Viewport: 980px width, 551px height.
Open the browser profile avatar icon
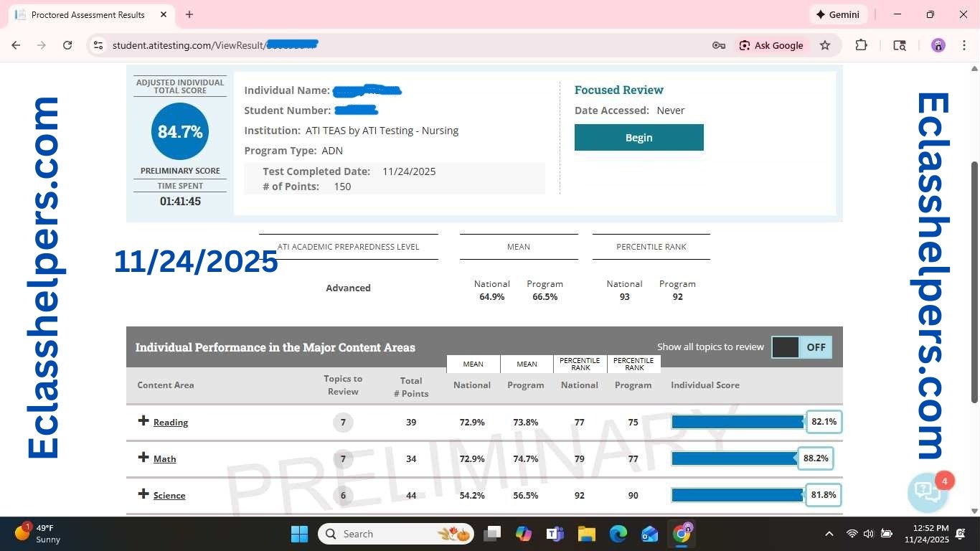click(938, 45)
